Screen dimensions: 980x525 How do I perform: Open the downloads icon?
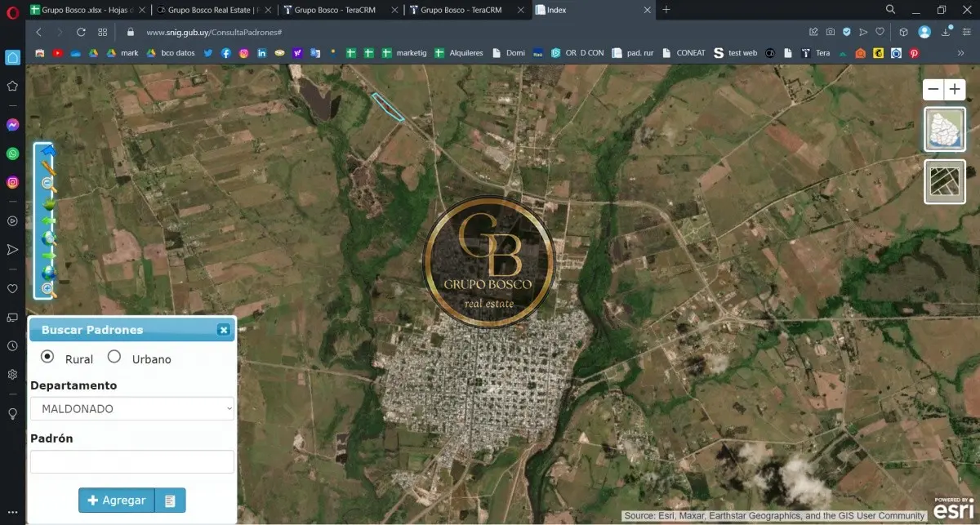[x=946, y=32]
